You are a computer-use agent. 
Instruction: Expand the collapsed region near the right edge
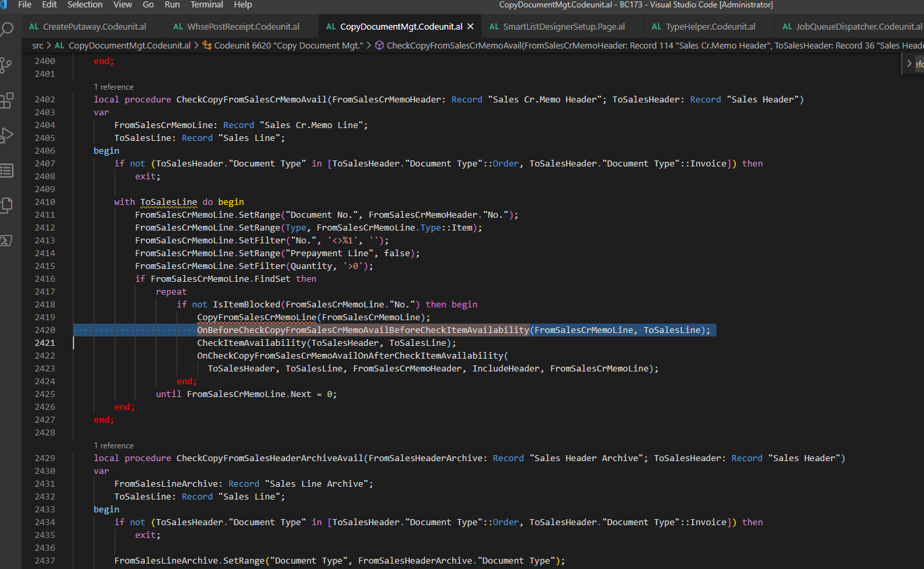pyautogui.click(x=908, y=62)
